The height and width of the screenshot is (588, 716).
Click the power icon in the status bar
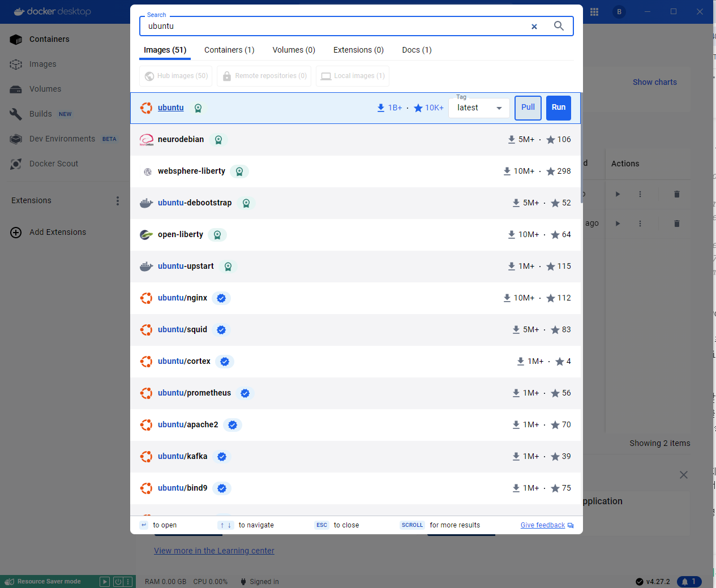point(118,582)
